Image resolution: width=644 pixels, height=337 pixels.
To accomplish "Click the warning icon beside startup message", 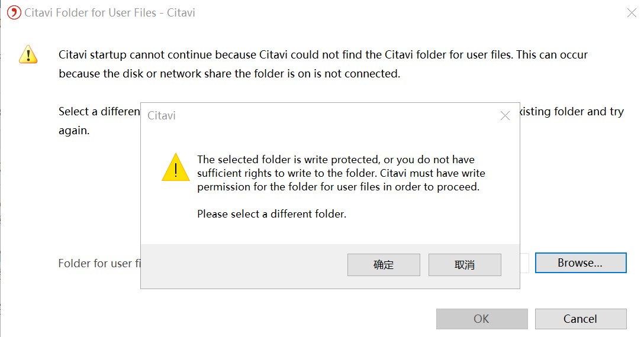I will click(x=28, y=54).
